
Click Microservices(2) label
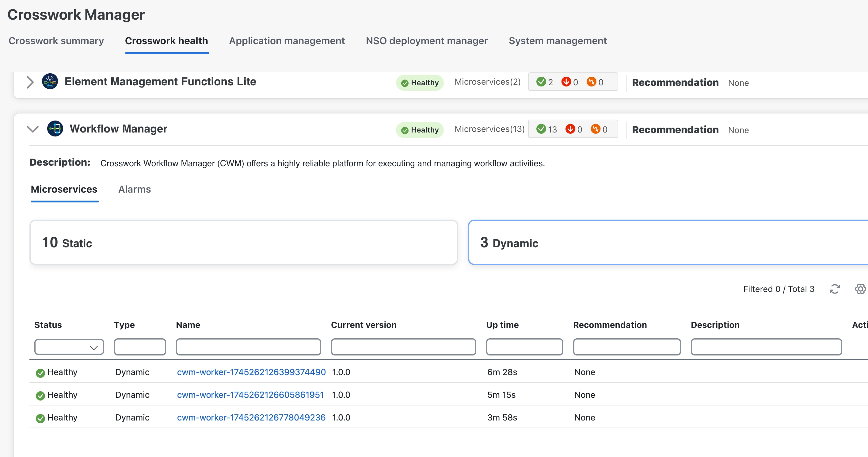pos(487,82)
